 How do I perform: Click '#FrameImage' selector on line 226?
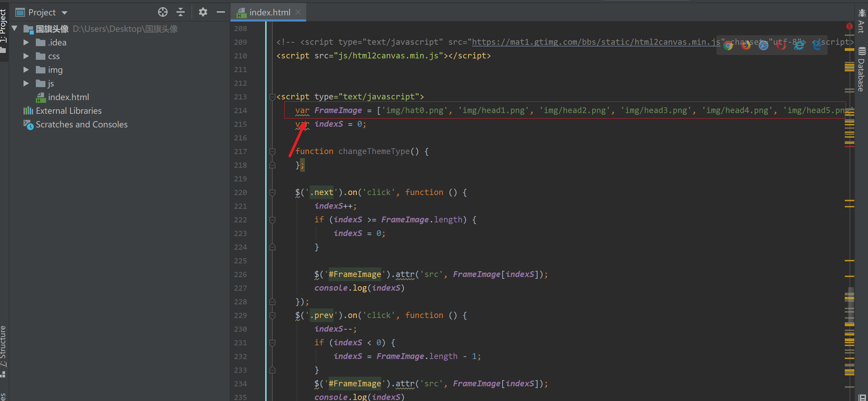coord(355,274)
